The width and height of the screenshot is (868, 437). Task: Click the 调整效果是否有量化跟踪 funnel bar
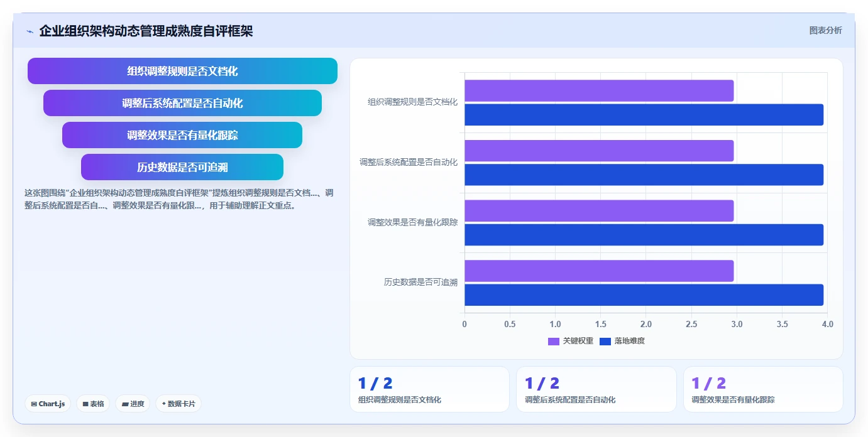(x=182, y=135)
